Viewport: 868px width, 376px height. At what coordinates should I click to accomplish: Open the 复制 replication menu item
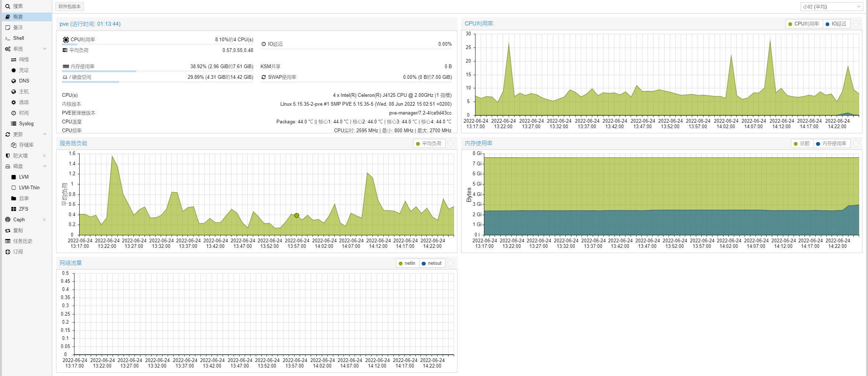pos(27,231)
